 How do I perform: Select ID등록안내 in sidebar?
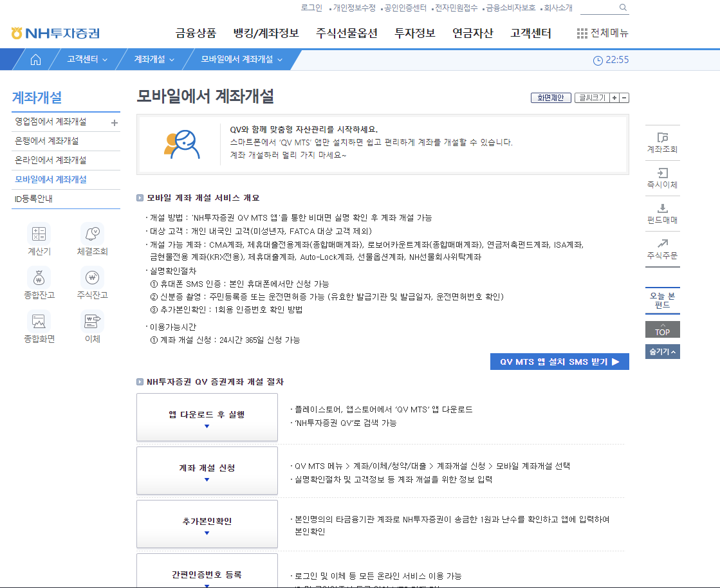coord(66,199)
